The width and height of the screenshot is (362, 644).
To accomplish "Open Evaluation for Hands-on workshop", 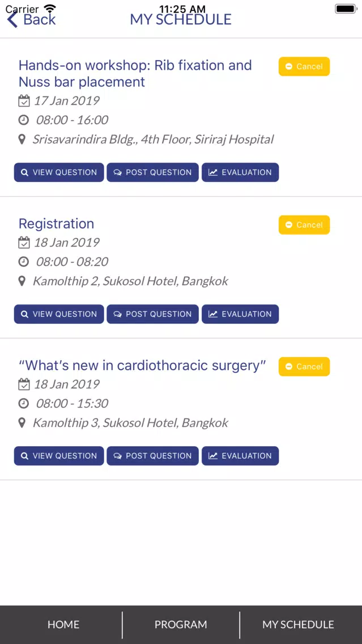I will click(240, 172).
